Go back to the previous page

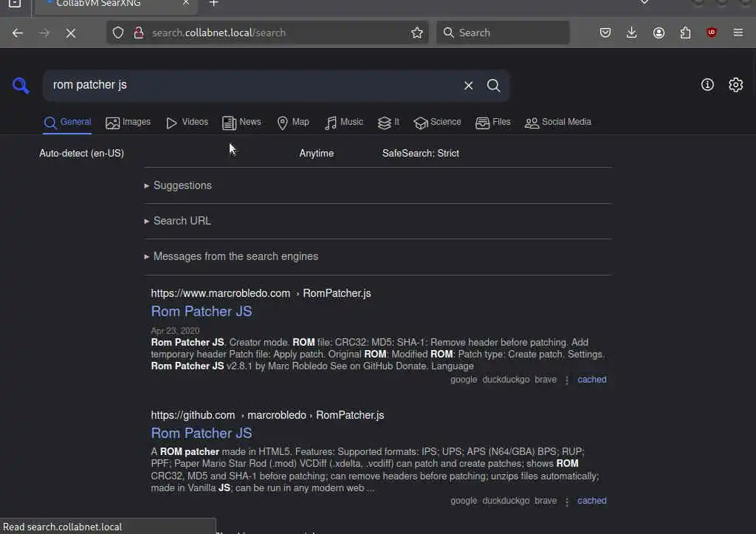[x=18, y=32]
